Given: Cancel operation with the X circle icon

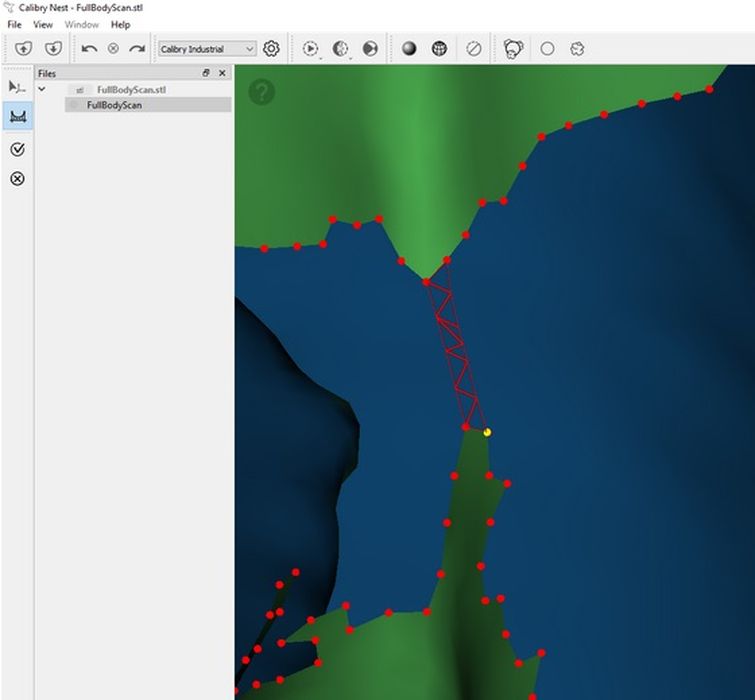Looking at the screenshot, I should pyautogui.click(x=17, y=179).
